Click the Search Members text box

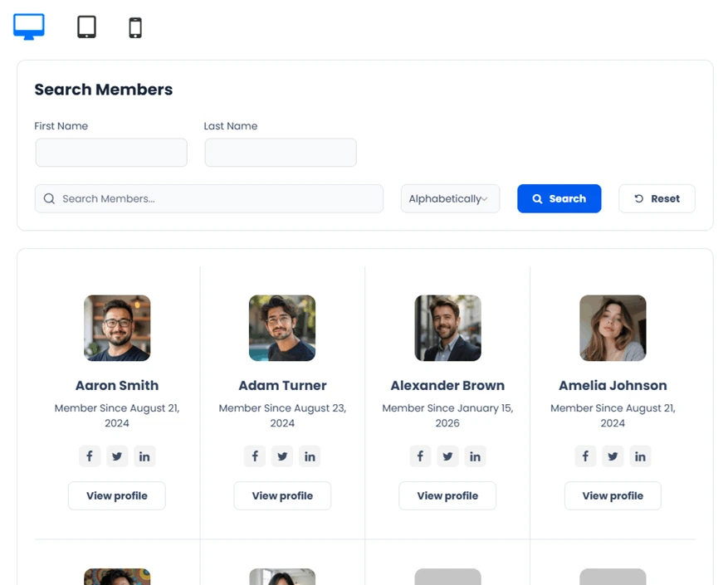tap(209, 198)
